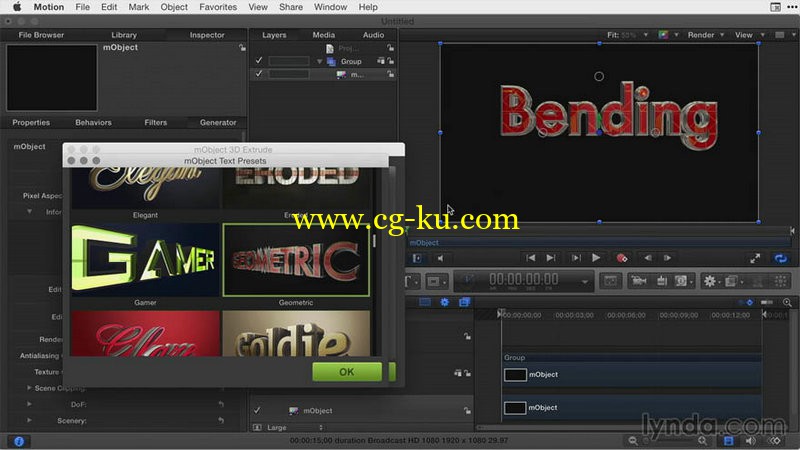Image resolution: width=800 pixels, height=450 pixels.
Task: Click the New Camera toolbar icon
Action: tap(639, 281)
